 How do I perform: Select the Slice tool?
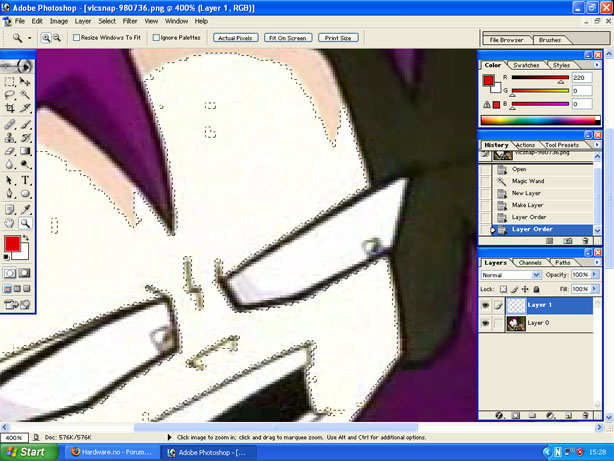[25, 108]
